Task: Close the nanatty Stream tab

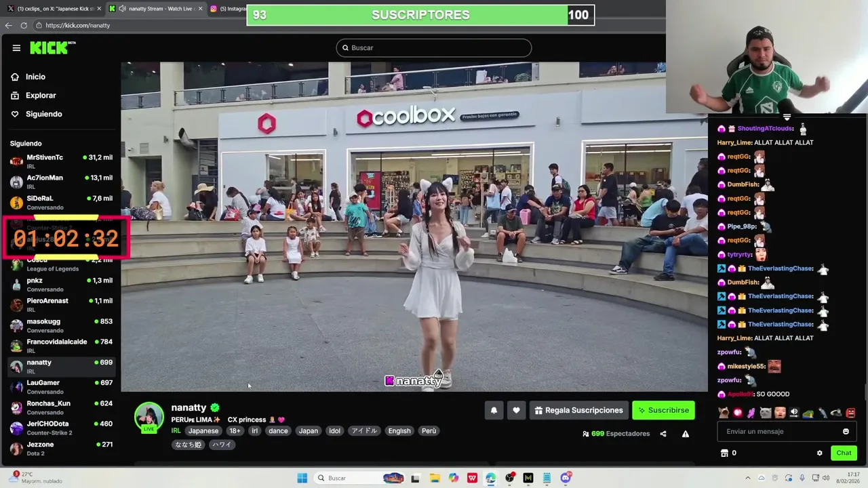Action: [200, 9]
